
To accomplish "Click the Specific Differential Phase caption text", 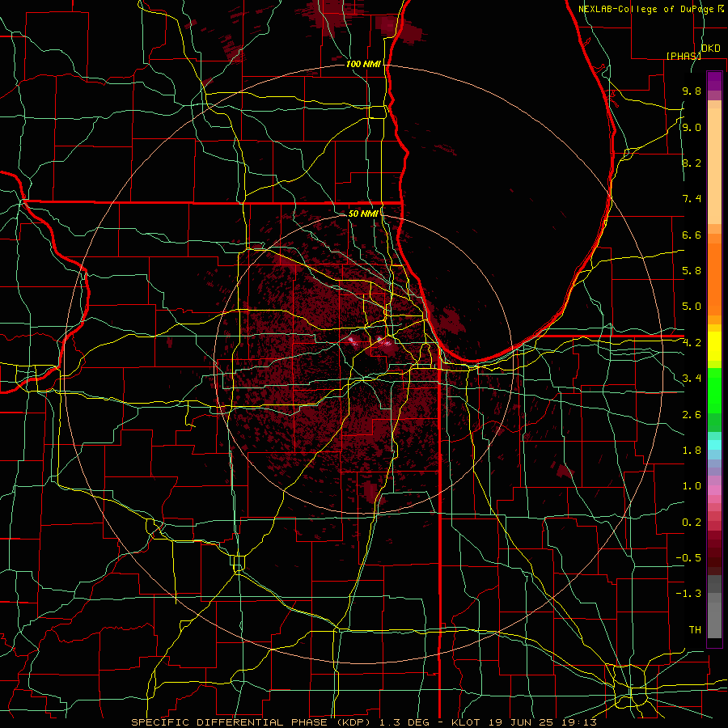I will (x=364, y=722).
